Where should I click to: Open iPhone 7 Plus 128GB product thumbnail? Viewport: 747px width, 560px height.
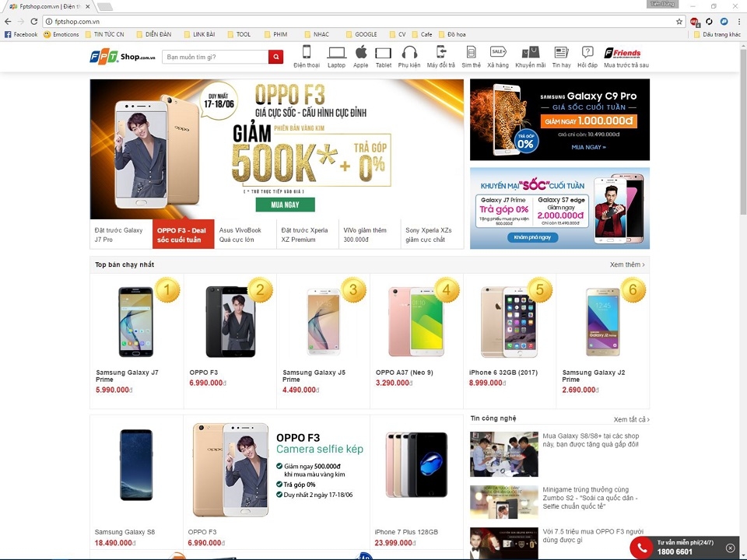[416, 465]
